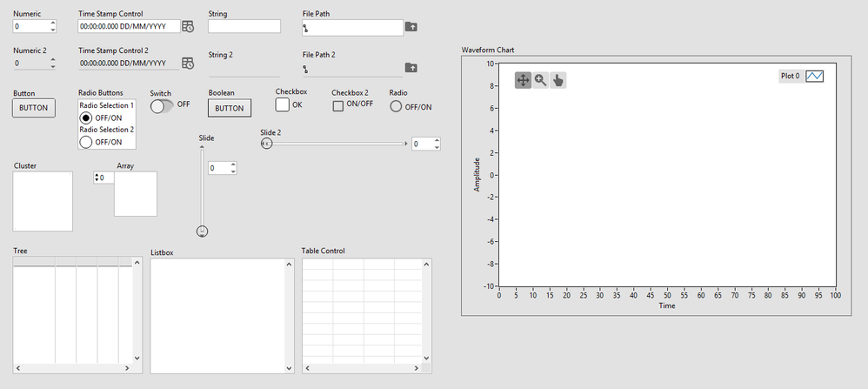Click the Table Control scroll left arrow
This screenshot has height=389, width=868.
[307, 368]
